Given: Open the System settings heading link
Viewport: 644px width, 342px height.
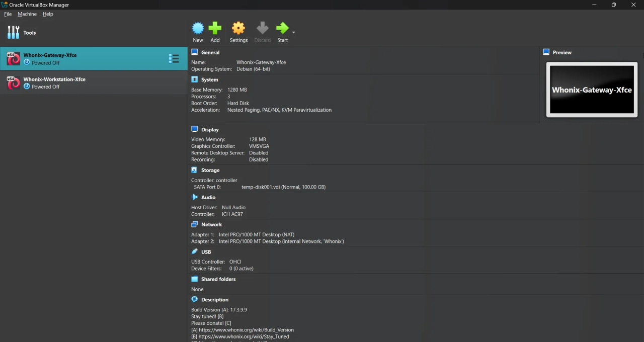Looking at the screenshot, I should pyautogui.click(x=210, y=79).
